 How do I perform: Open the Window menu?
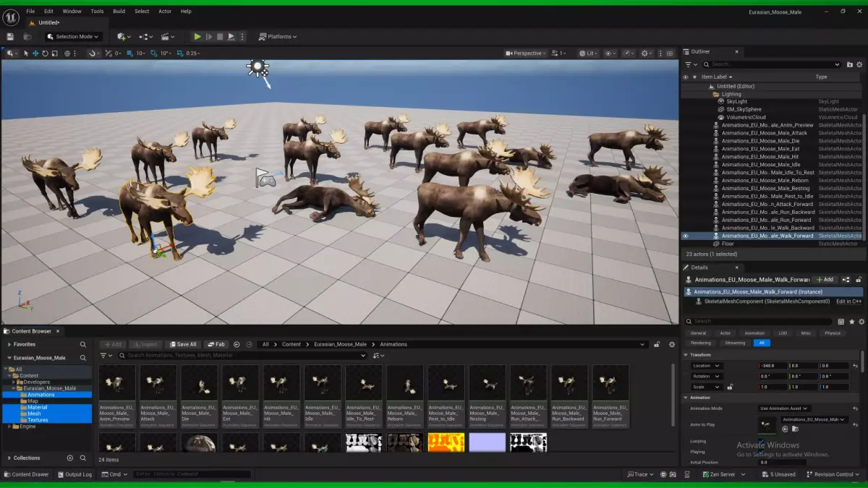pyautogui.click(x=72, y=12)
